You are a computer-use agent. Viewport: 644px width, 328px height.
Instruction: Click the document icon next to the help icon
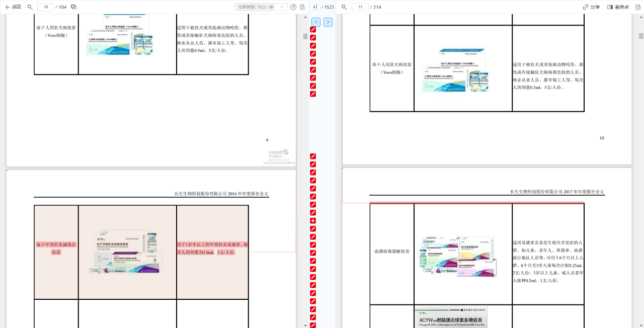point(302,7)
